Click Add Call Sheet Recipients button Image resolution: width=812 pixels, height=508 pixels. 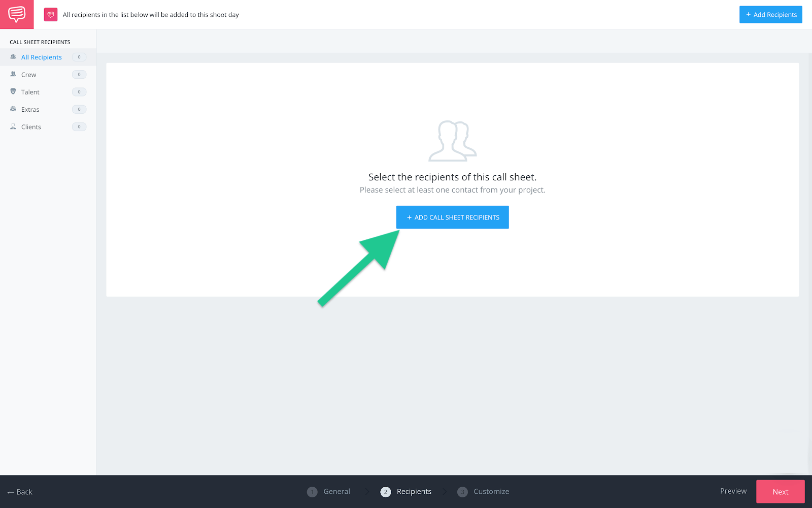tap(452, 217)
